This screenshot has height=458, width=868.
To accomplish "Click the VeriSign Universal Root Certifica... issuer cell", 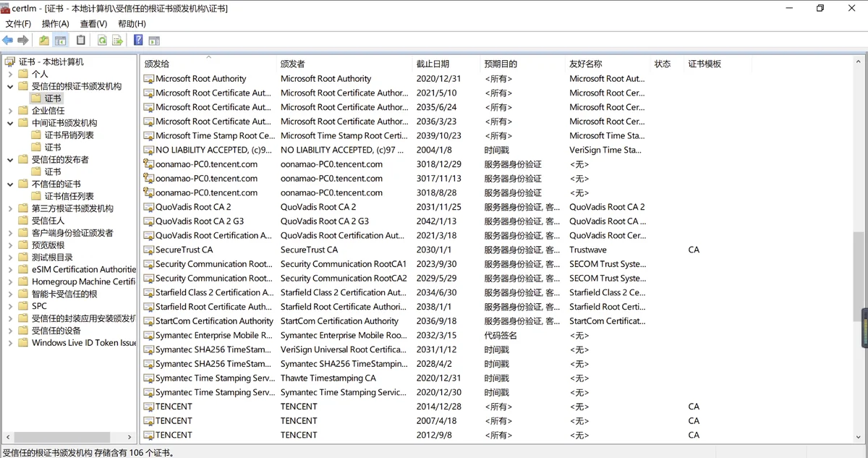I will (343, 349).
